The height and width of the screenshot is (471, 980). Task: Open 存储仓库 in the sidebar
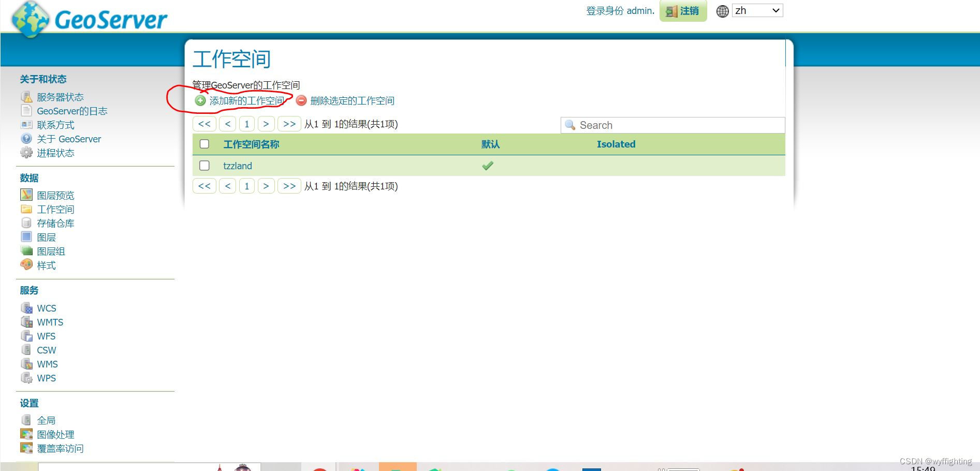[55, 223]
